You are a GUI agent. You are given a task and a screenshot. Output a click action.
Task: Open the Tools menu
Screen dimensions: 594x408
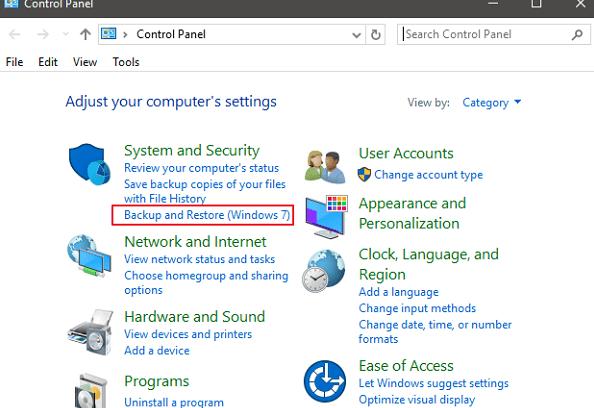pos(126,62)
